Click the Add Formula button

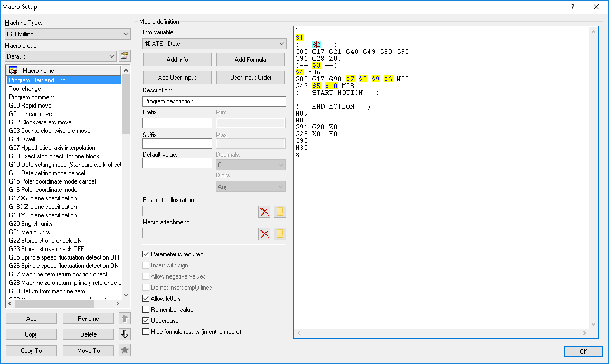coord(251,59)
